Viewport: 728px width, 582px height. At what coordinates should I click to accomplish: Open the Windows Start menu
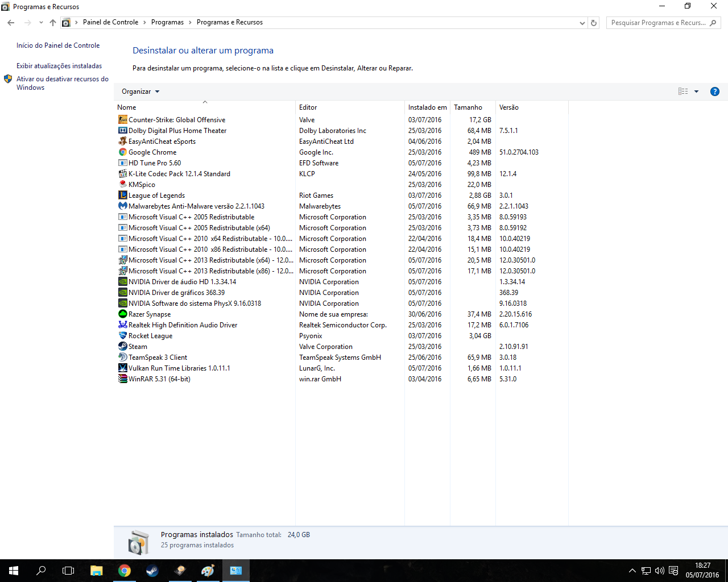click(14, 571)
